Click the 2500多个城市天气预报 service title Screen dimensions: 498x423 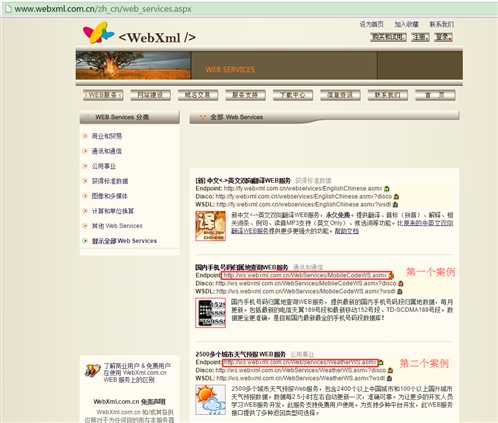(x=241, y=354)
